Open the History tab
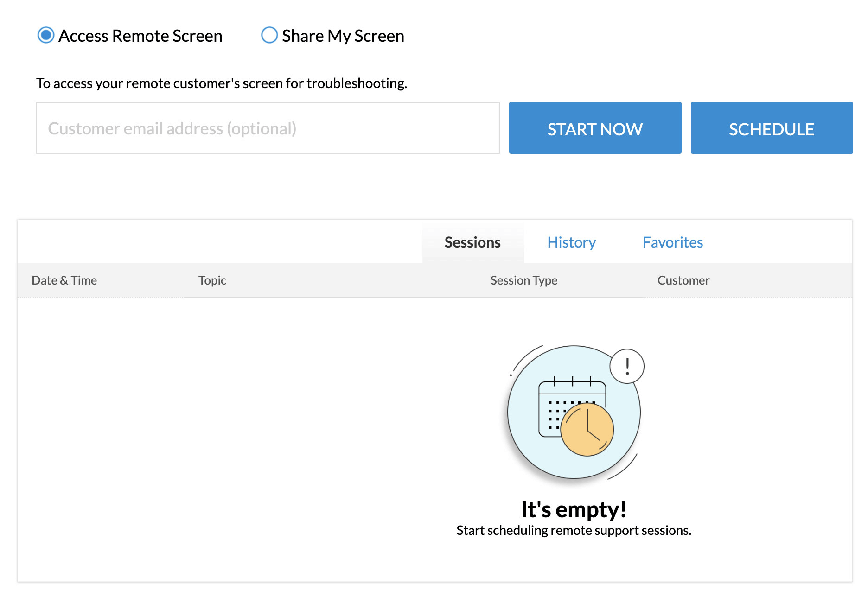This screenshot has height=597, width=868. coord(571,242)
